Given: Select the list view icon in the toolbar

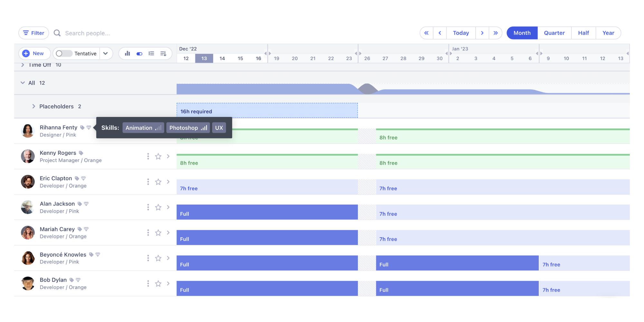Looking at the screenshot, I should click(x=151, y=53).
